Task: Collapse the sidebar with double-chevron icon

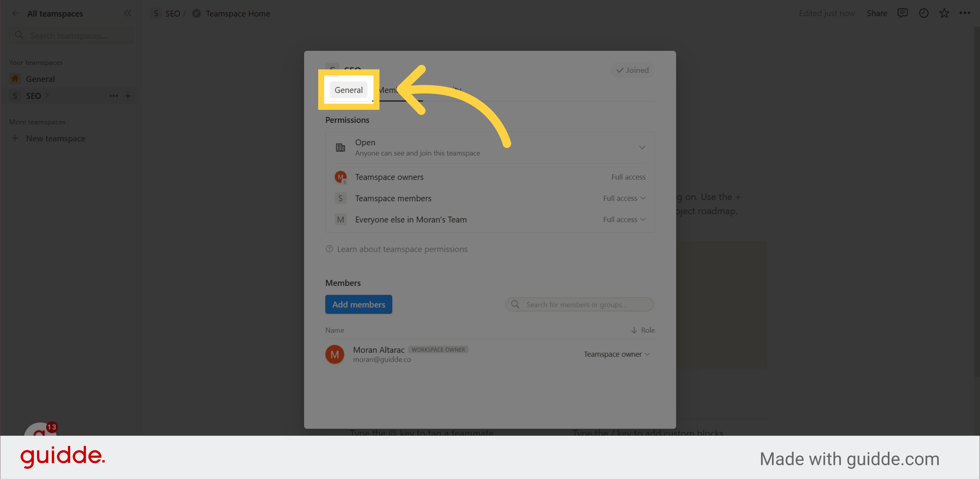Action: point(128,13)
